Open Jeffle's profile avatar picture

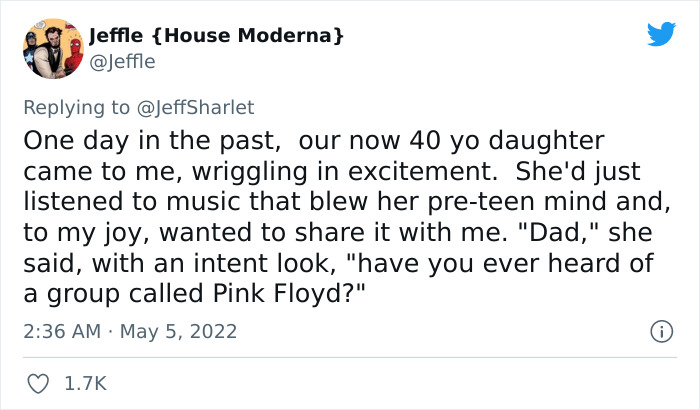pyautogui.click(x=52, y=47)
